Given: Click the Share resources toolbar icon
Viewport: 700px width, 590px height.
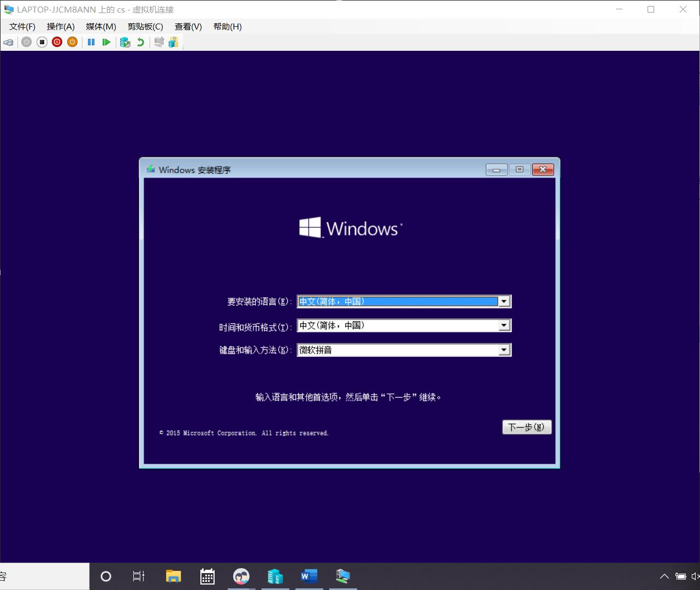Looking at the screenshot, I should [x=174, y=42].
